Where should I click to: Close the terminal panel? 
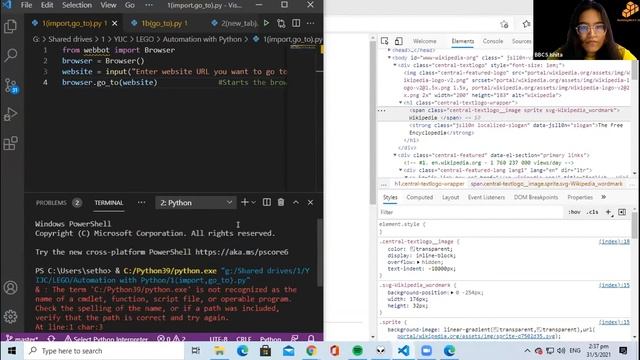click(310, 202)
